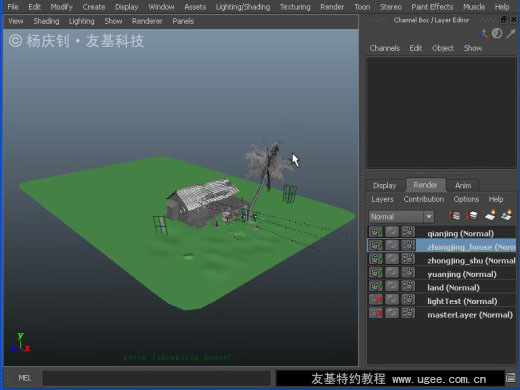520x390 pixels.
Task: Float the Channel Box panel
Action: tap(504, 20)
